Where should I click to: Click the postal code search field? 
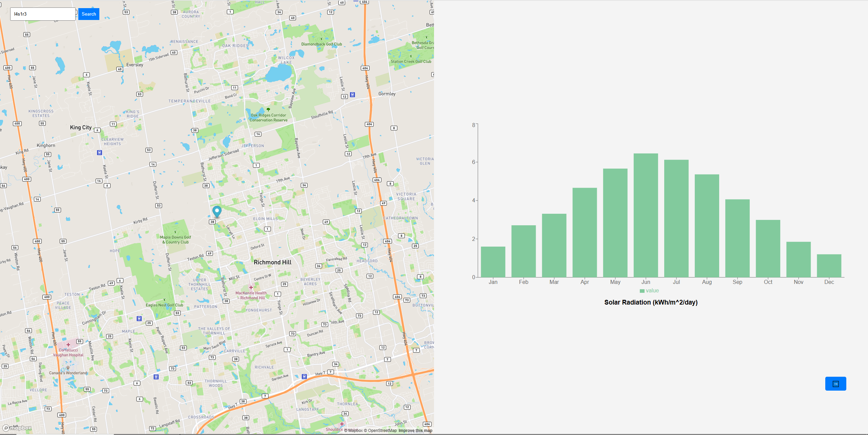(x=43, y=14)
